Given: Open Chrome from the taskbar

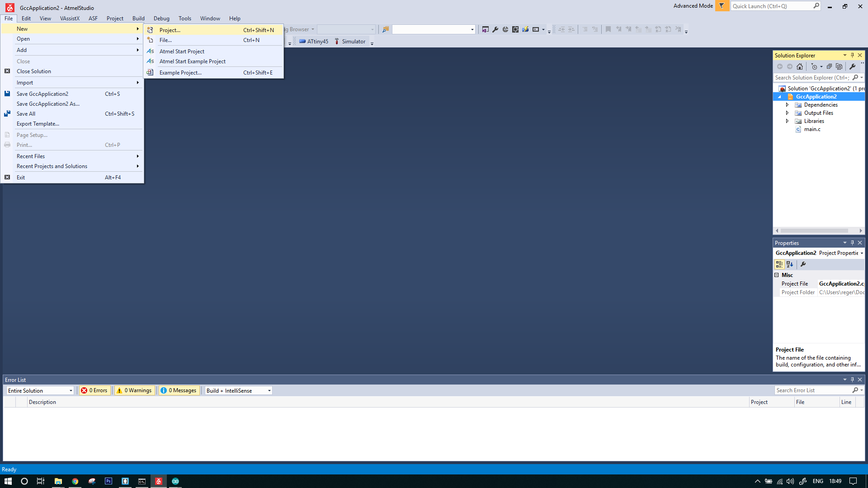Looking at the screenshot, I should click(x=75, y=481).
